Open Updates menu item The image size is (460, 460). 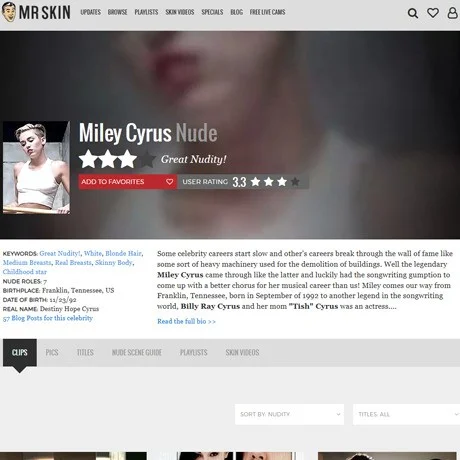[90, 12]
